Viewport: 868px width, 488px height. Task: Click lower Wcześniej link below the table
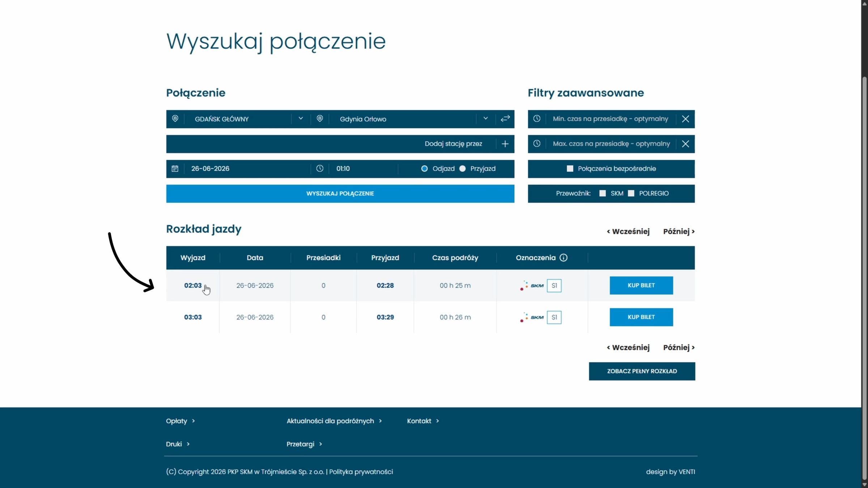pos(628,347)
